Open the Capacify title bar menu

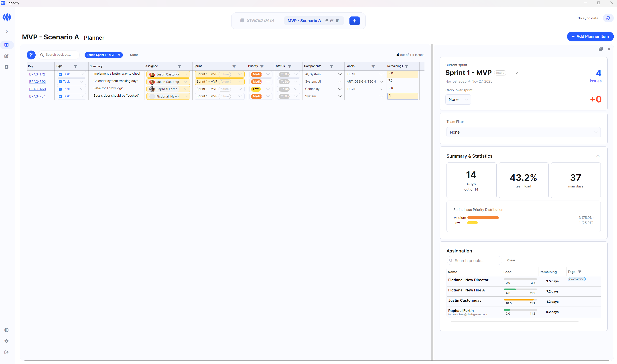[x=3, y=3]
